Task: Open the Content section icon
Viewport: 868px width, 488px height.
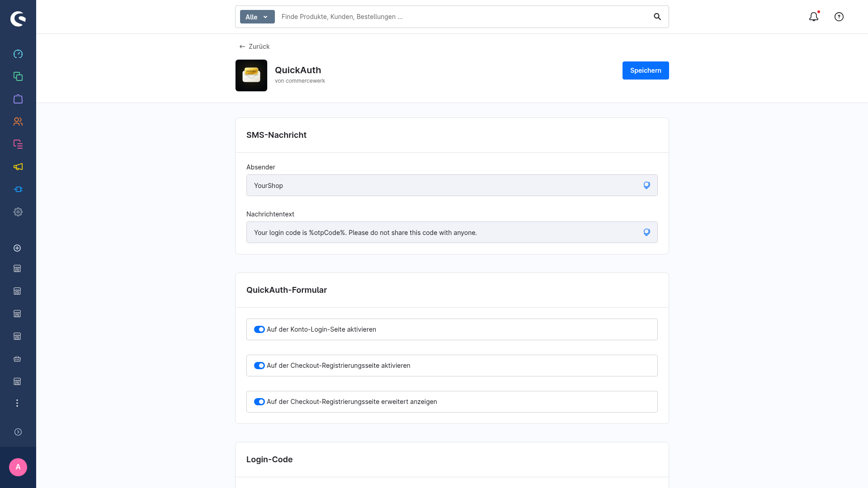Action: [18, 144]
